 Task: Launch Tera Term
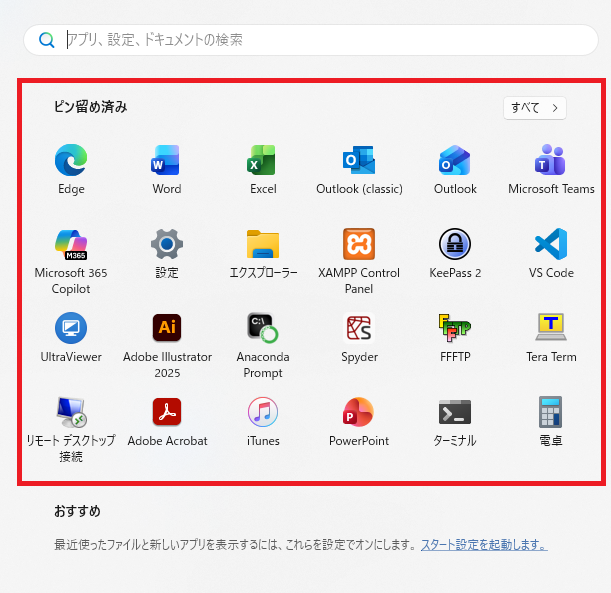click(x=551, y=327)
